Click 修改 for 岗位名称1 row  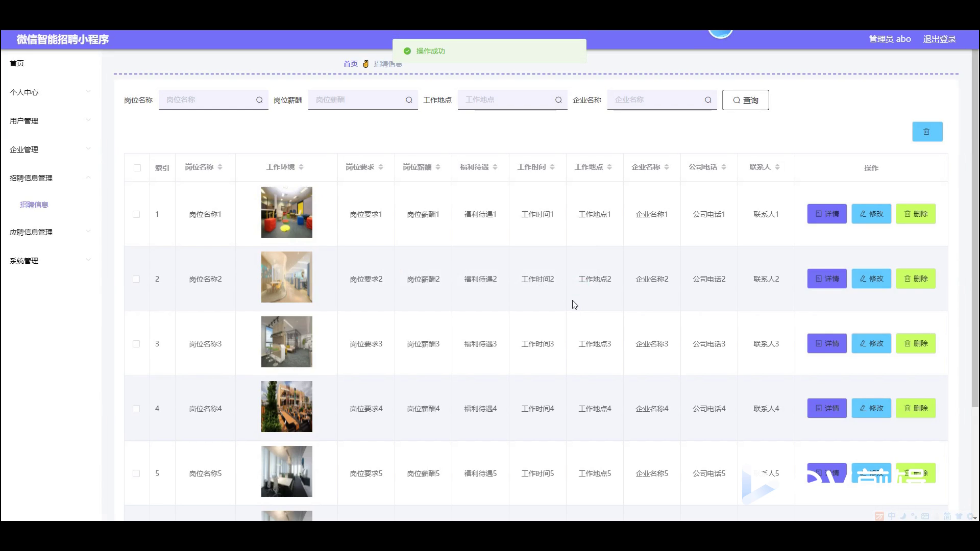coord(871,214)
